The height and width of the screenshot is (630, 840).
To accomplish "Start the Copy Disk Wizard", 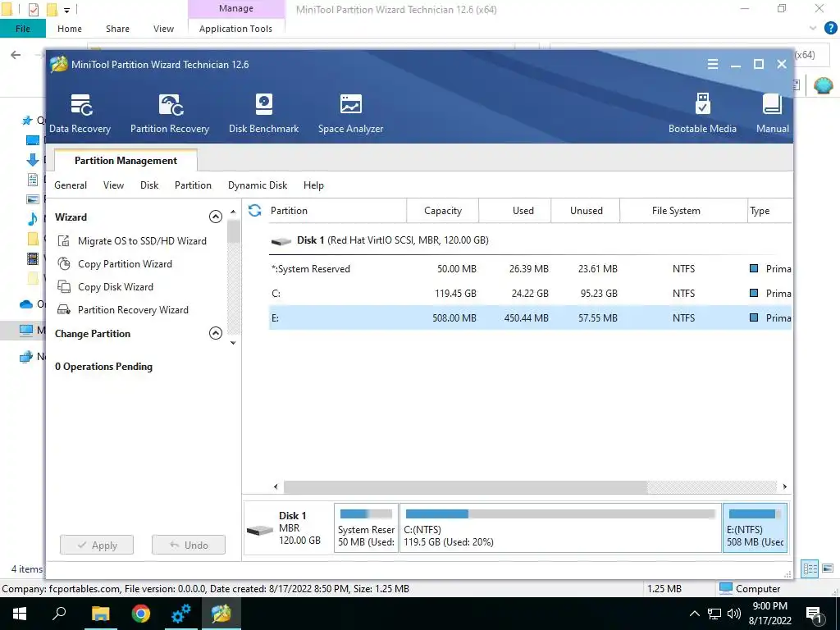I will pos(116,287).
